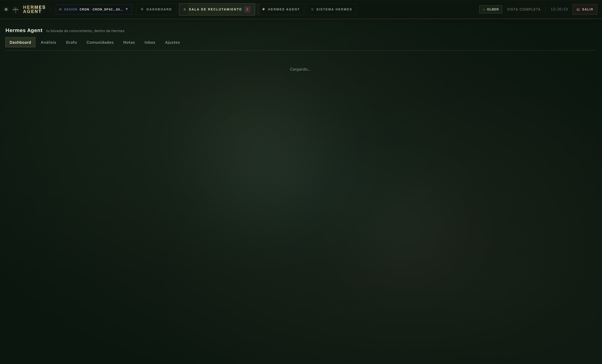Open the Hermes Agent navigation tab
The image size is (602, 364).
pyautogui.click(x=281, y=9)
